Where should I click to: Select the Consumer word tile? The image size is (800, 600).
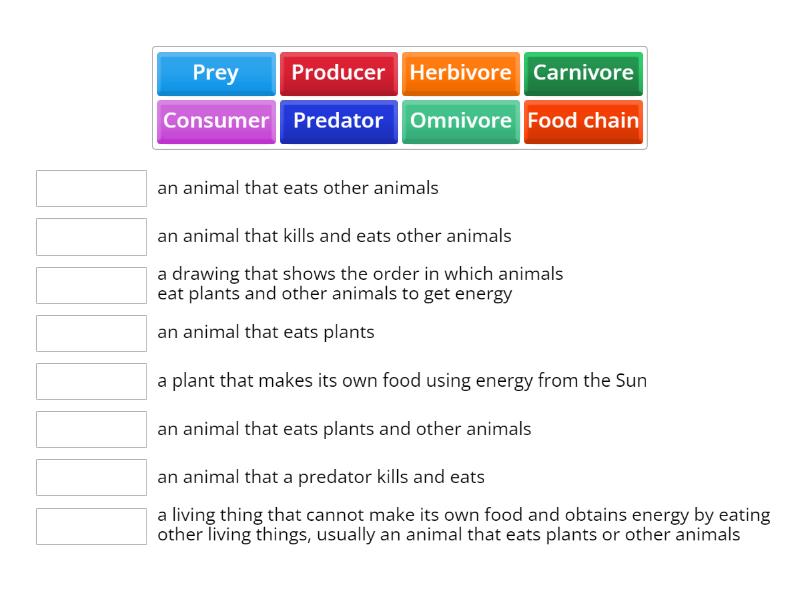[x=215, y=121]
